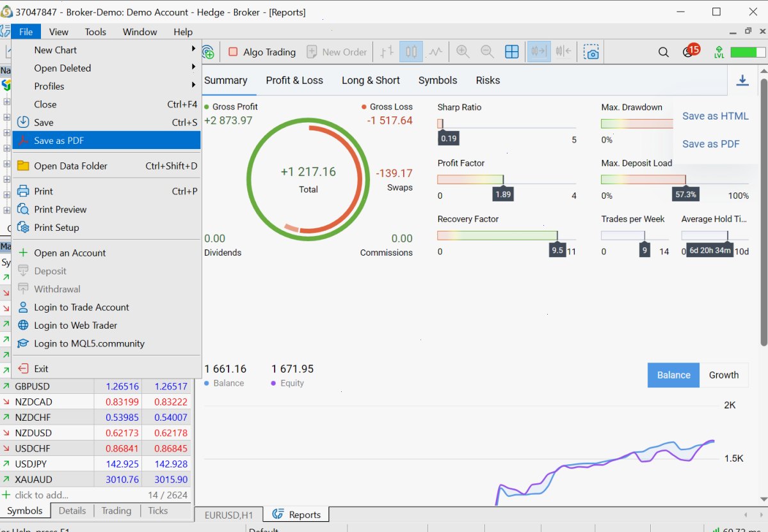Switch to the Profit & Loss tab
The width and height of the screenshot is (768, 532).
click(294, 80)
